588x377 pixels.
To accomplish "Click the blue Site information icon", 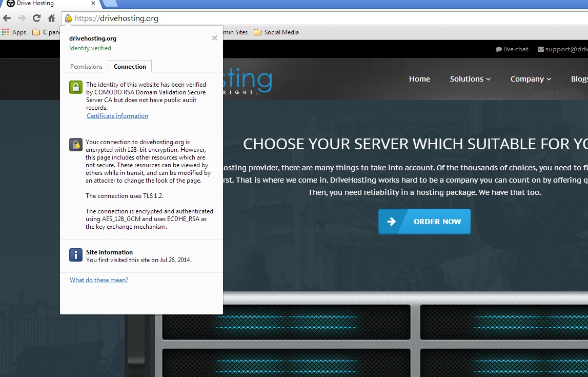I will [x=76, y=255].
